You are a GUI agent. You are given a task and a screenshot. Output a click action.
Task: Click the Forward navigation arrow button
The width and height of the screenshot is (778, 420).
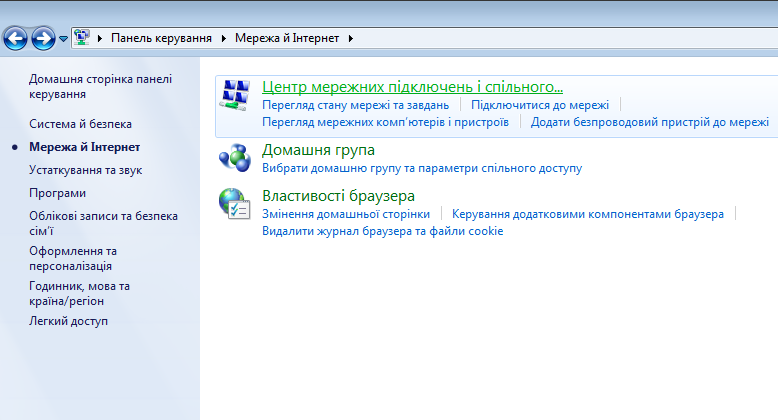point(43,38)
